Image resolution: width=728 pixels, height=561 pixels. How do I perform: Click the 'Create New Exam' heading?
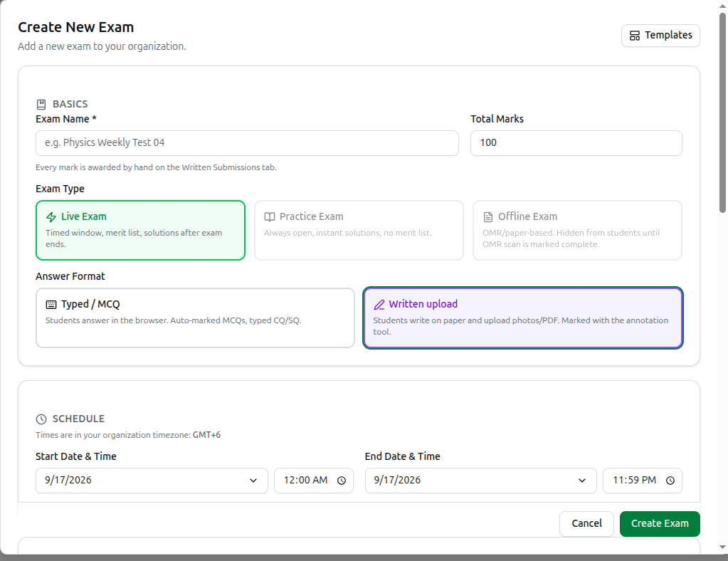[75, 27]
